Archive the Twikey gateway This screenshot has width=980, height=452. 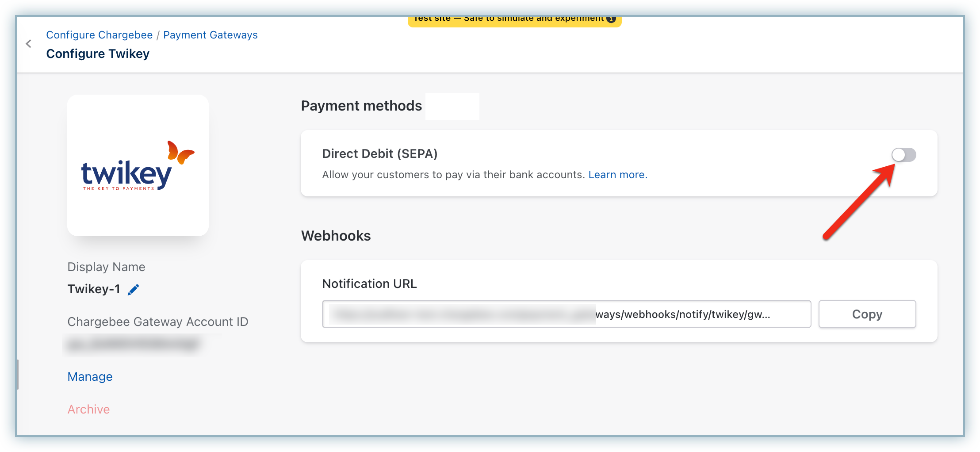click(x=88, y=410)
